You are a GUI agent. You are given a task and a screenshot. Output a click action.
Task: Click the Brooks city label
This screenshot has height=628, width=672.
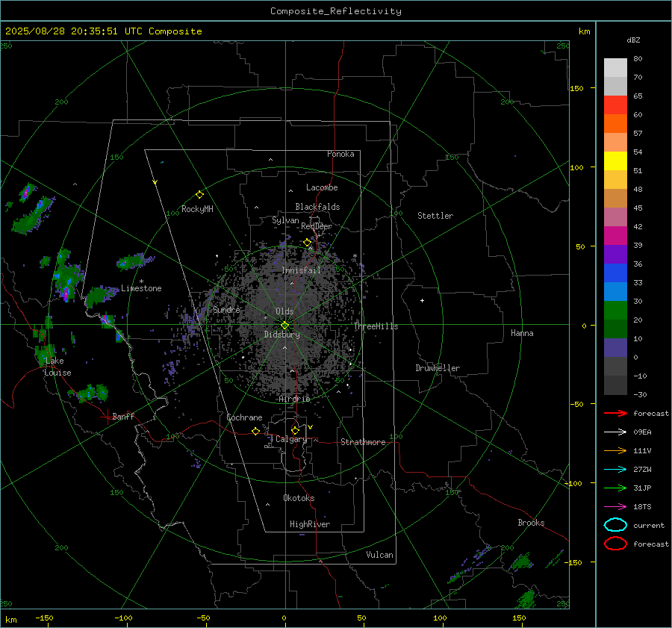tap(531, 523)
